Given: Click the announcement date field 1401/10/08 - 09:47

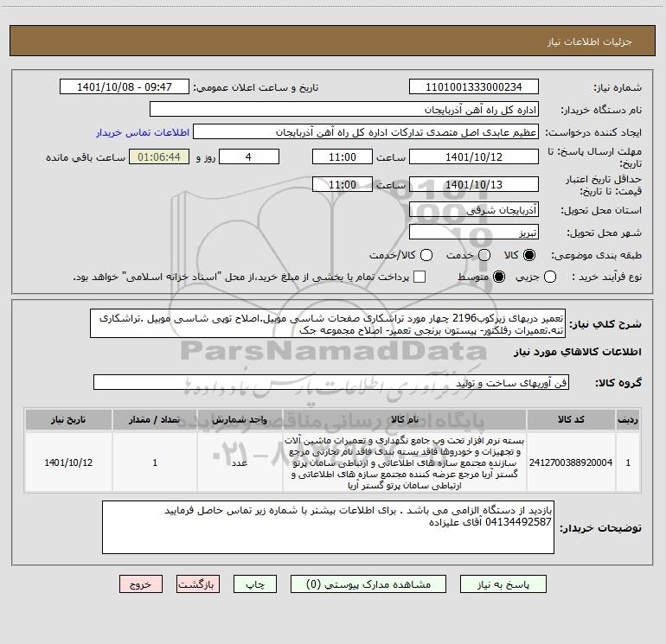Looking at the screenshot, I should pyautogui.click(x=125, y=87).
